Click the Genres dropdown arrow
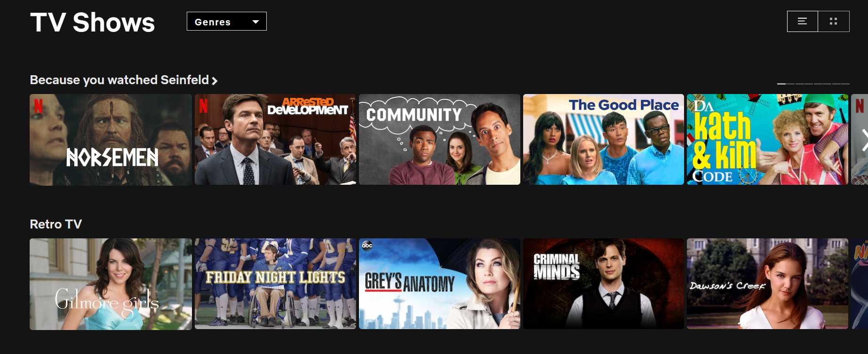 coord(255,22)
